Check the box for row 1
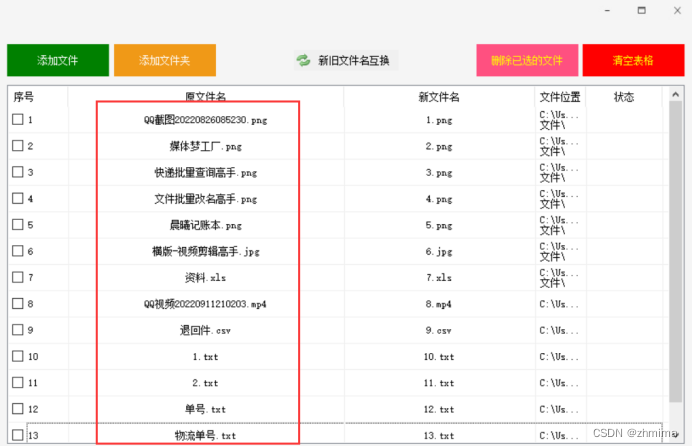 coord(18,120)
